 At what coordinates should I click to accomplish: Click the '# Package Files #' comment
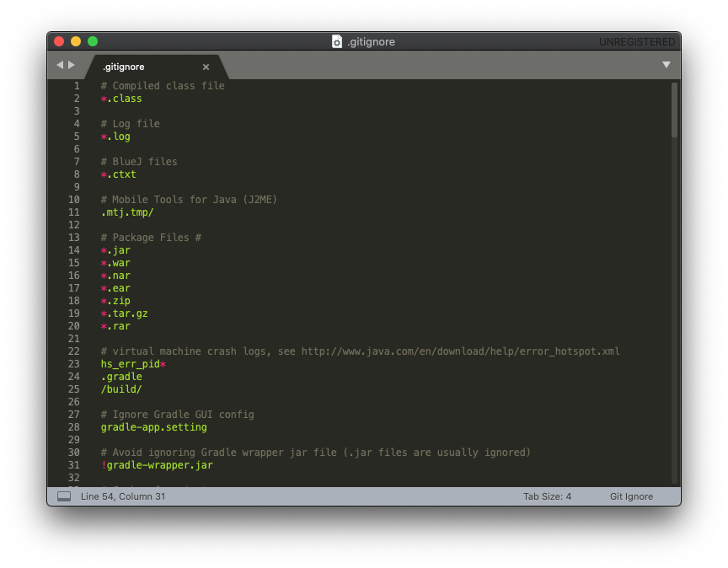[151, 238]
